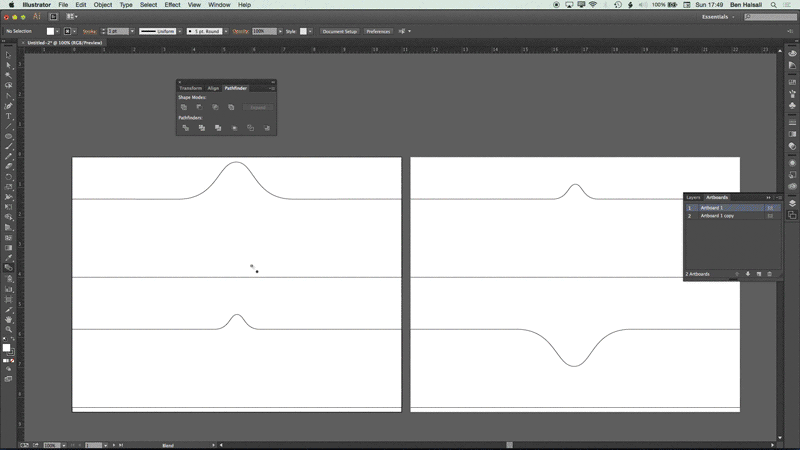Click the Document Setup button
This screenshot has width=800, height=450.
point(340,31)
